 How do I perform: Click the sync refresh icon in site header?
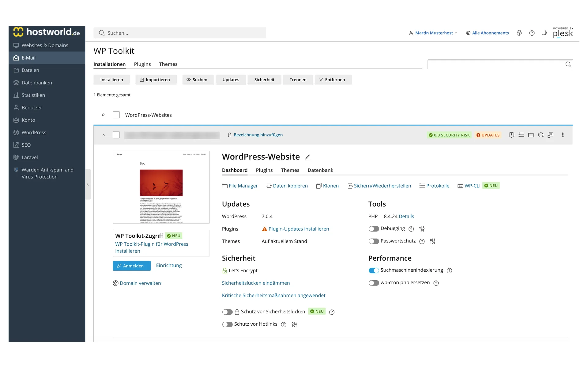coord(541,135)
